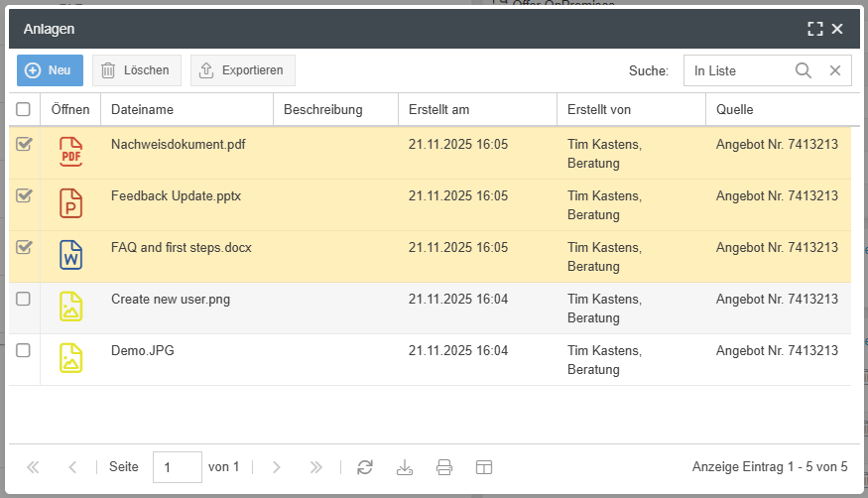
Task: Toggle the select-all header checkbox
Action: coord(24,110)
